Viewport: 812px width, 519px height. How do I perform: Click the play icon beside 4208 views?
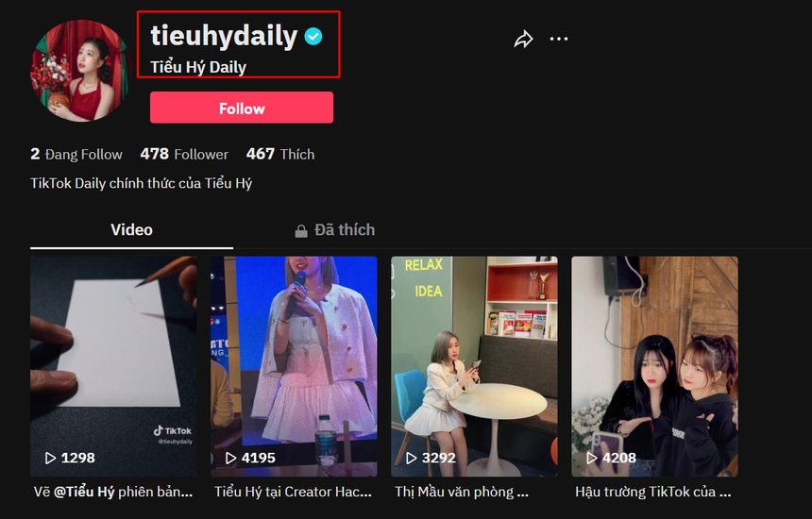(591, 458)
